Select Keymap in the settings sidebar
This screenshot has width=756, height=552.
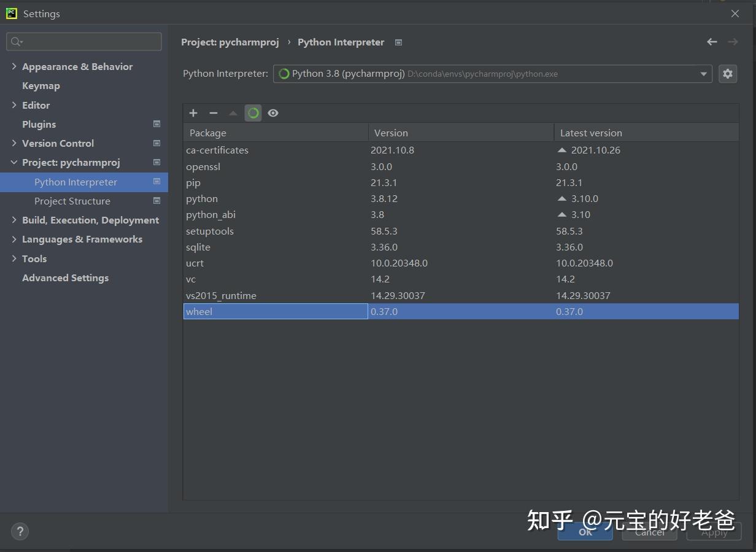(41, 85)
